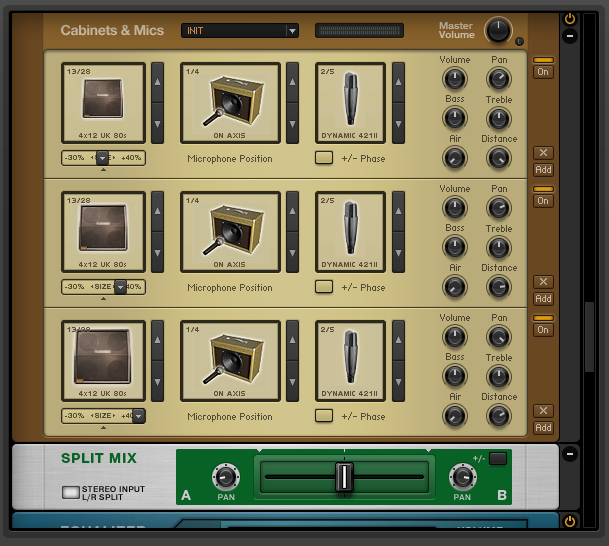Toggle the Split Mix +/- phase button
This screenshot has width=609, height=546.
498,459
